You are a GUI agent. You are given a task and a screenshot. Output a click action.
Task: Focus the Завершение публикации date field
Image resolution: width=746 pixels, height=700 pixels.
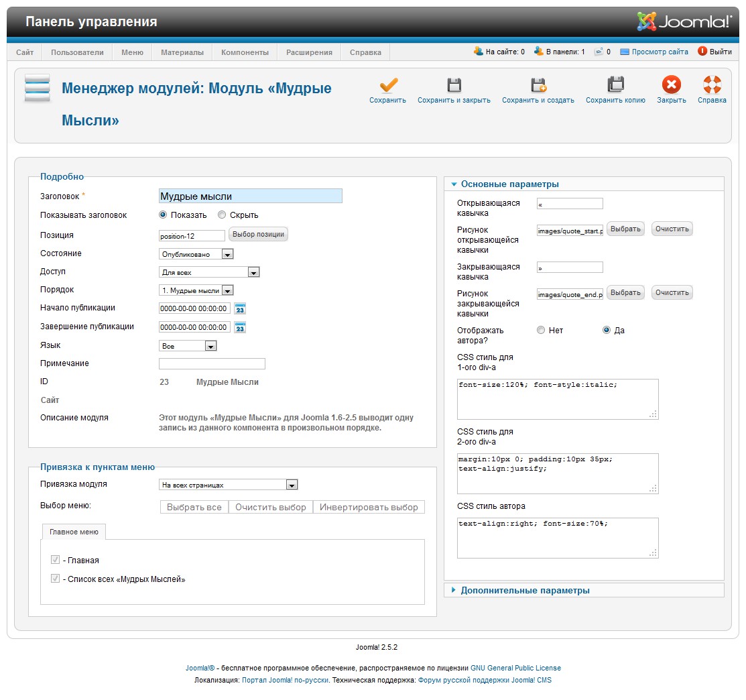[x=194, y=327]
